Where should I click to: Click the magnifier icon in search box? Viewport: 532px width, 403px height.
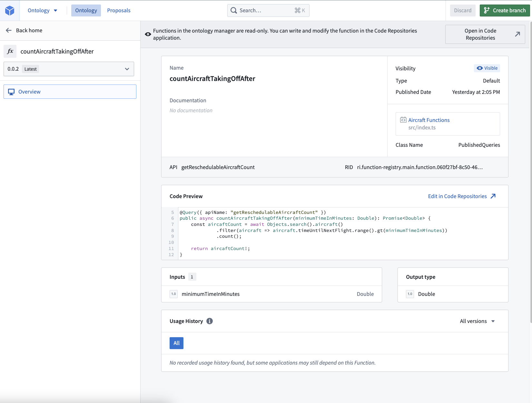pyautogui.click(x=234, y=10)
